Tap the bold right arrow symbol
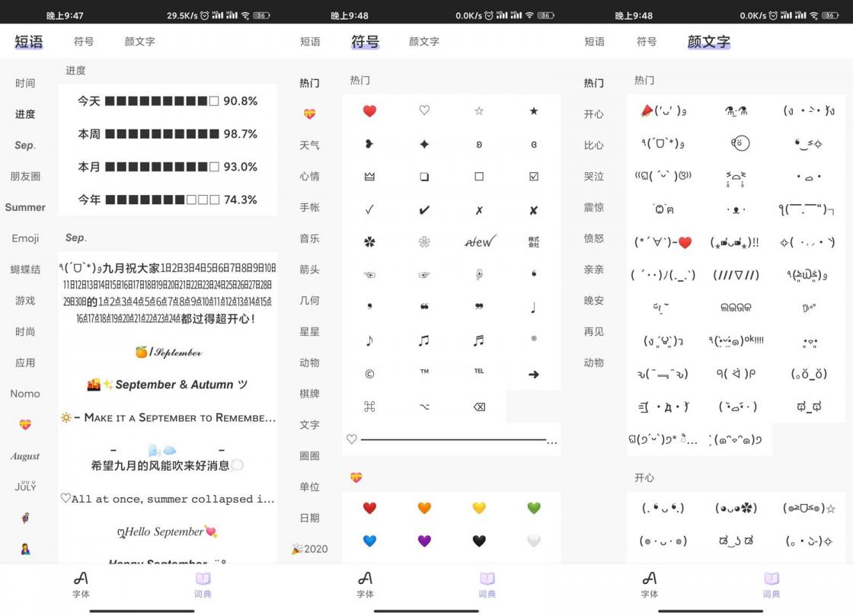The height and width of the screenshot is (616, 853). [x=533, y=374]
